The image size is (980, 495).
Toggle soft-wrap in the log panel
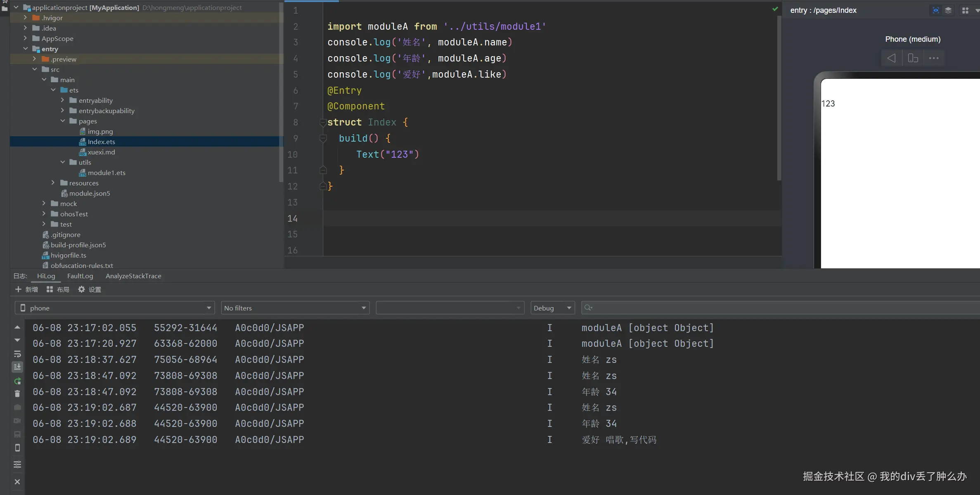(x=17, y=354)
